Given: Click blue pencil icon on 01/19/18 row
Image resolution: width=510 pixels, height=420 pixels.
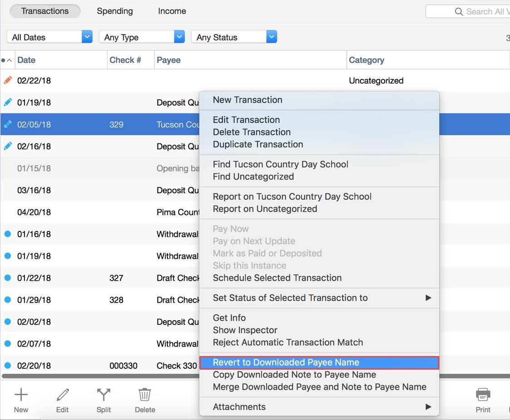Looking at the screenshot, I should tap(8, 103).
